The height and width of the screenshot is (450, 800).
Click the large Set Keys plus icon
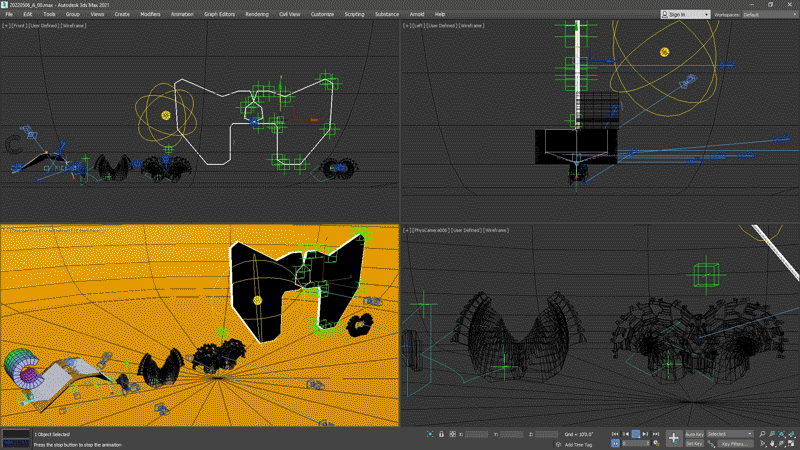(x=674, y=439)
